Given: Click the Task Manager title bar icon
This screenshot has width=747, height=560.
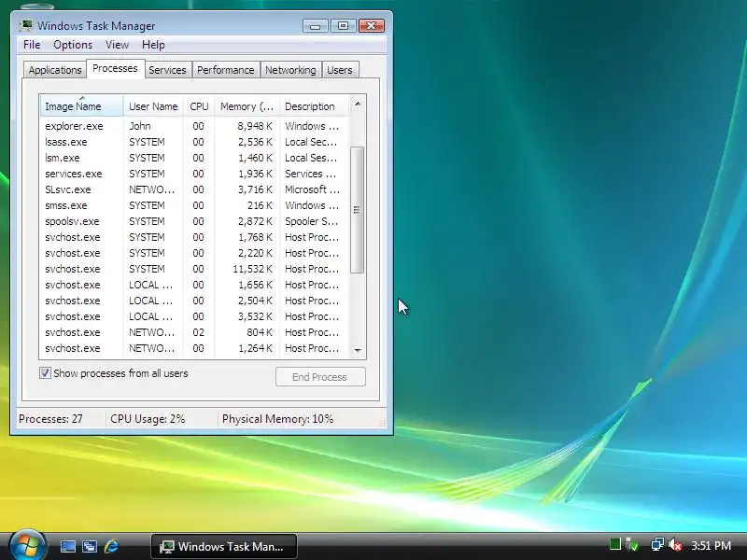Looking at the screenshot, I should tap(26, 25).
